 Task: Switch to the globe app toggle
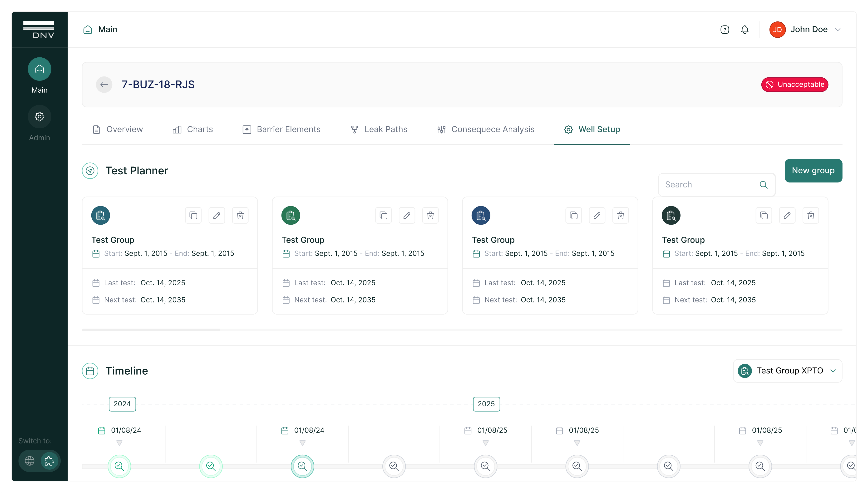point(30,461)
